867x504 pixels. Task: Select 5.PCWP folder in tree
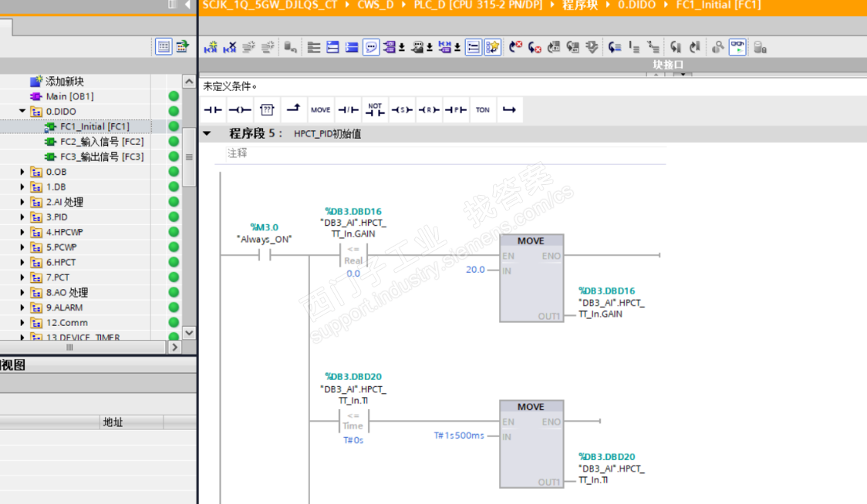[x=62, y=247]
